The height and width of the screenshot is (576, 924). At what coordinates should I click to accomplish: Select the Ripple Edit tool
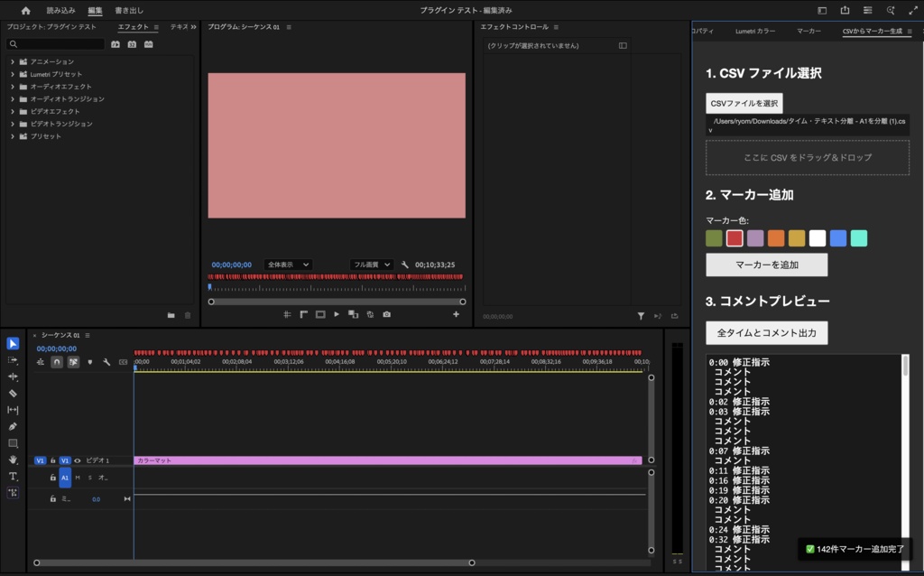pyautogui.click(x=13, y=376)
